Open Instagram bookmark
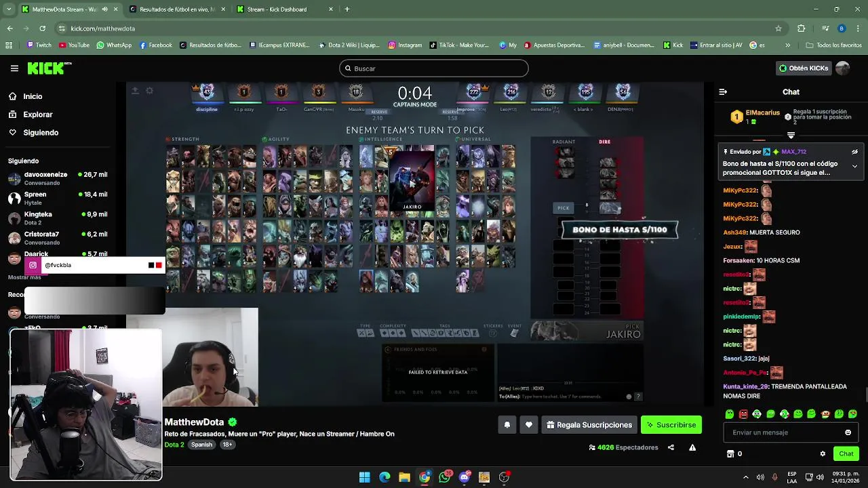The height and width of the screenshot is (488, 868). 405,45
